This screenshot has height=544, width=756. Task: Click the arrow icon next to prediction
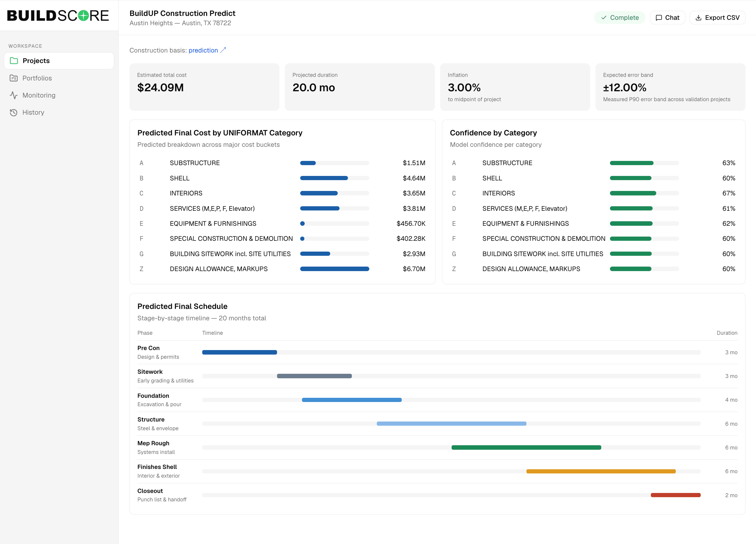point(223,50)
